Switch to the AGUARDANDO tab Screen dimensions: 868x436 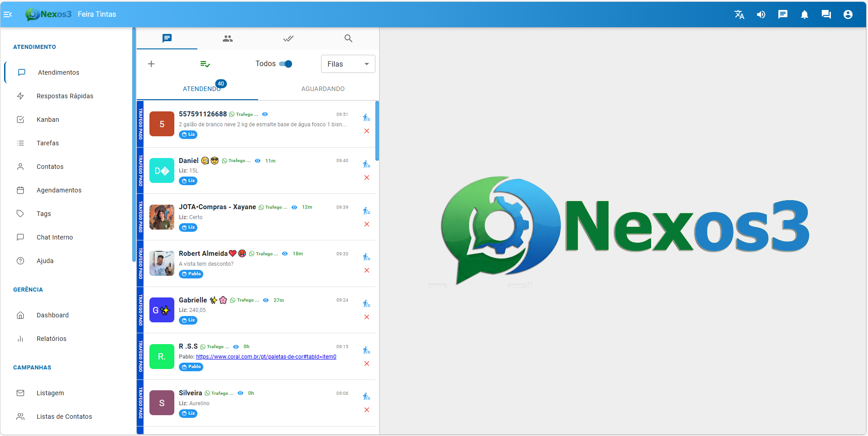pyautogui.click(x=323, y=89)
